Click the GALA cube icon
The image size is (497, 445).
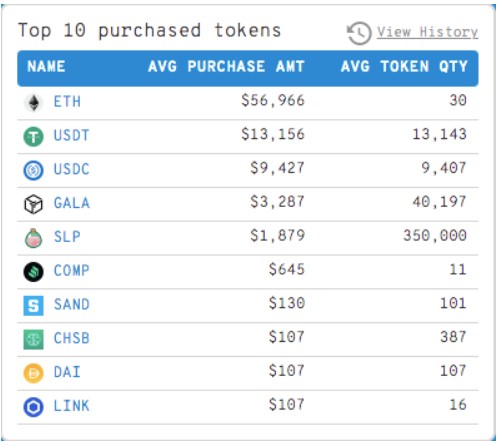click(33, 204)
